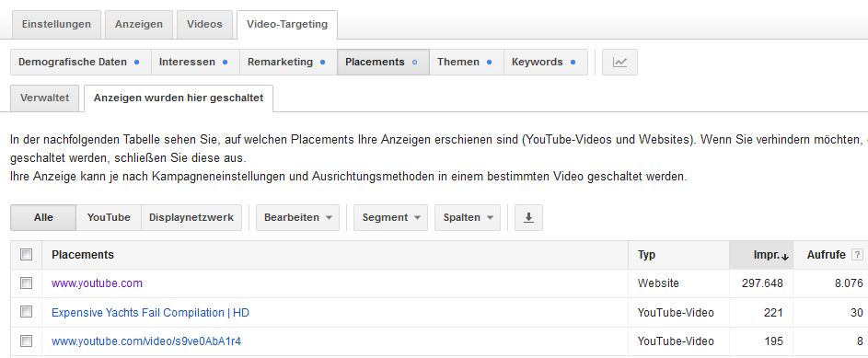This screenshot has width=868, height=358.
Task: Select 'Anzeigen wurden hier geschaltet' tab
Action: click(x=179, y=98)
